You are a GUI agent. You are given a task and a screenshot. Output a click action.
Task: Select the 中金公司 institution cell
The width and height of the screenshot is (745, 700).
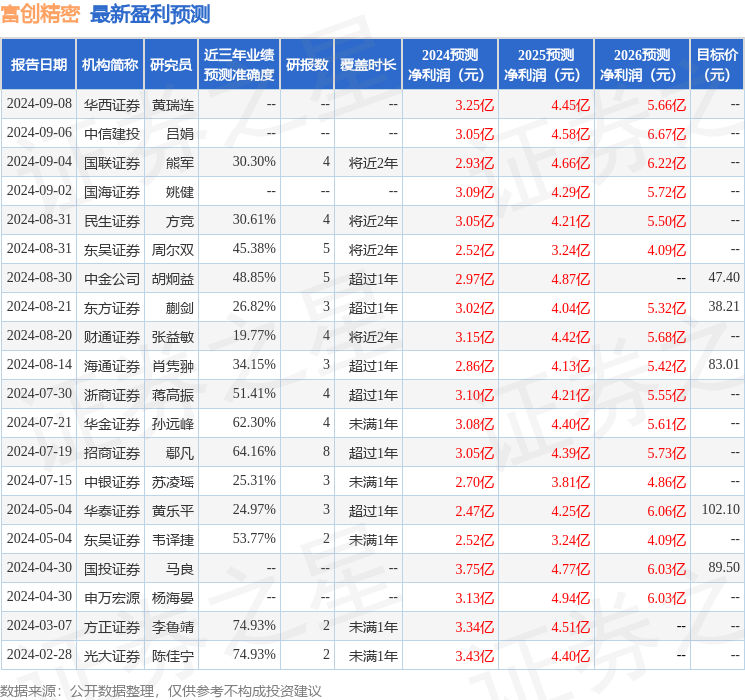(x=112, y=279)
